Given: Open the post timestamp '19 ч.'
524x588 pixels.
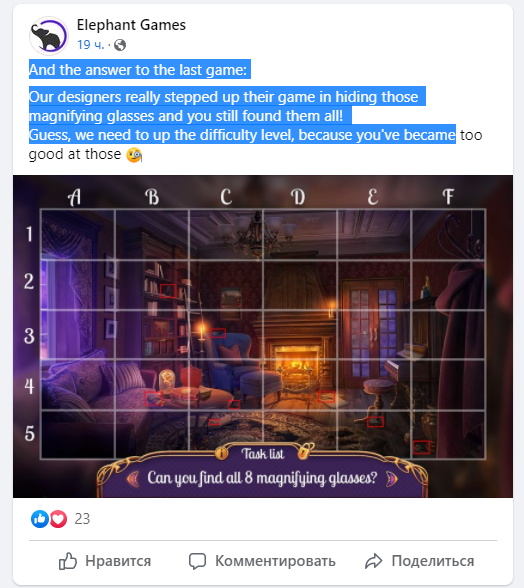Looking at the screenshot, I should click(90, 45).
